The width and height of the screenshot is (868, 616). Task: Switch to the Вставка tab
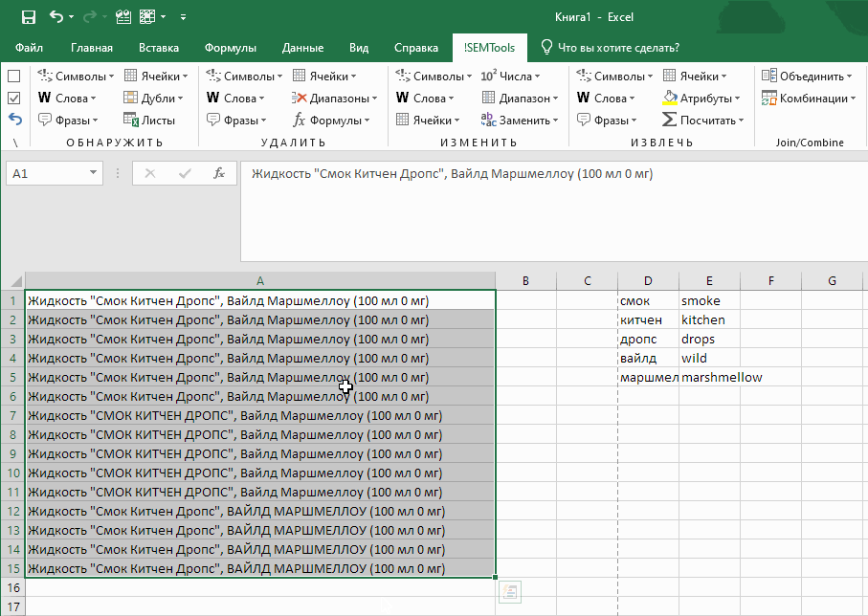pos(158,48)
